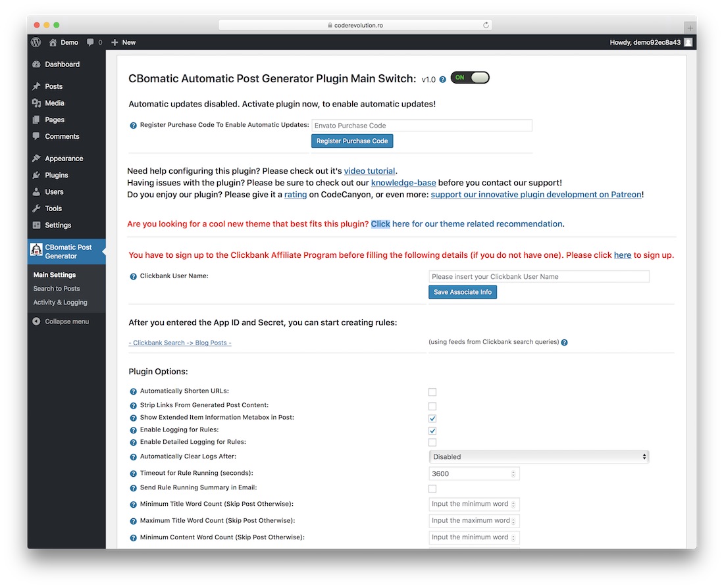Click help icon for Timeout for Rule Running
Screen dimensions: 724x588
133,474
